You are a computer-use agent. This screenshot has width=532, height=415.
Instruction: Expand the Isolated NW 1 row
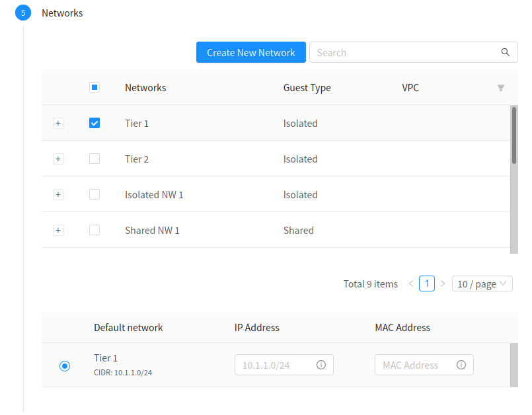coord(58,194)
